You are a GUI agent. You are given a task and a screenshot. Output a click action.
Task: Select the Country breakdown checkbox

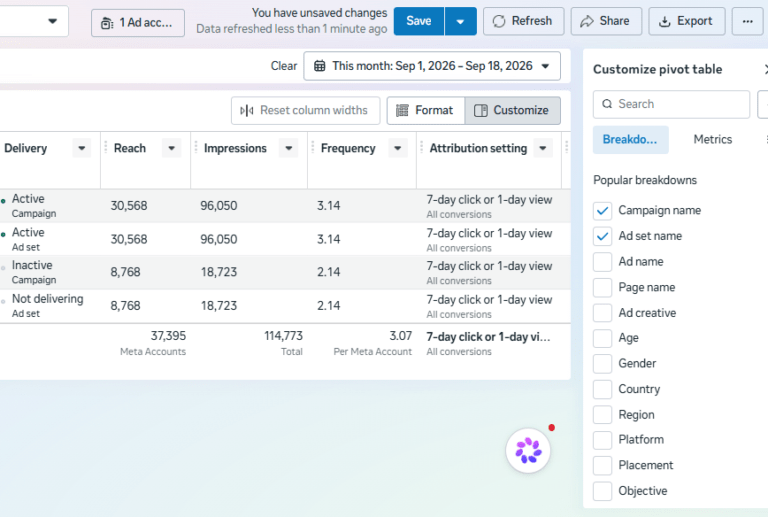(602, 389)
